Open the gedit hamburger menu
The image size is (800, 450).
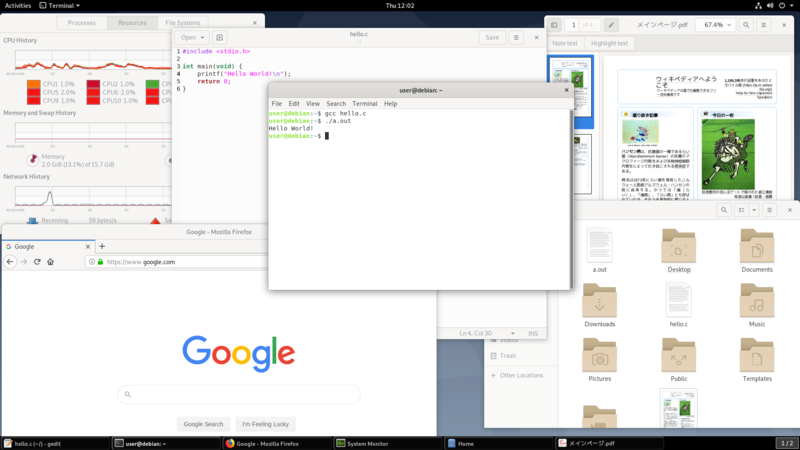516,37
